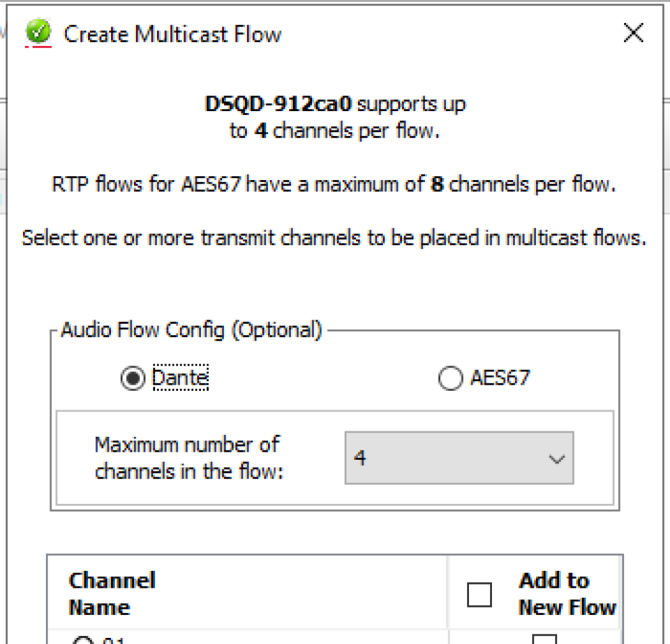Image resolution: width=670 pixels, height=644 pixels.
Task: Tick the header Add to New Flow checkbox
Action: pyautogui.click(x=479, y=595)
